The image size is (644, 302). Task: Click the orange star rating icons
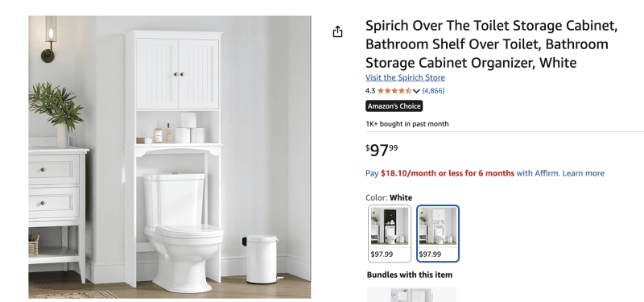394,91
